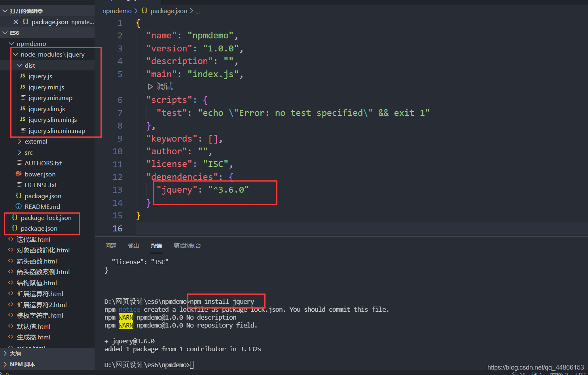The height and width of the screenshot is (375, 588).
Task: Click the HTML icon of 扩展运算符.html
Action: 11,293
